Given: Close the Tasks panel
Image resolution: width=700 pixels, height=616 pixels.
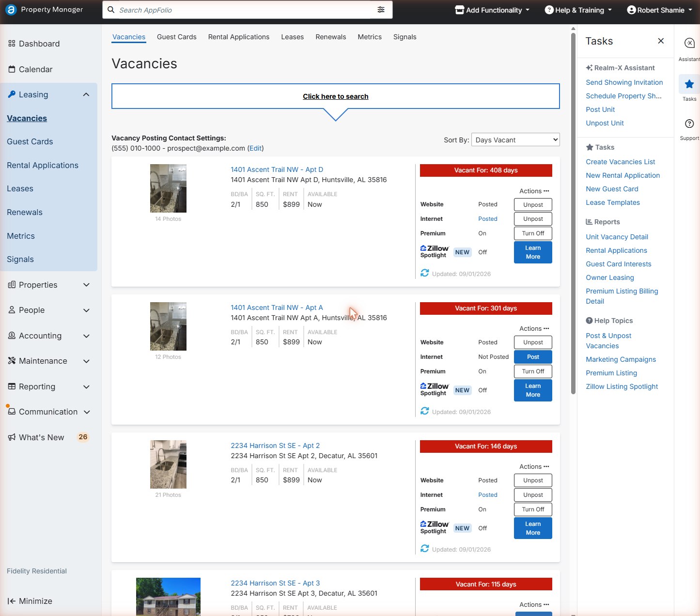Looking at the screenshot, I should point(661,41).
